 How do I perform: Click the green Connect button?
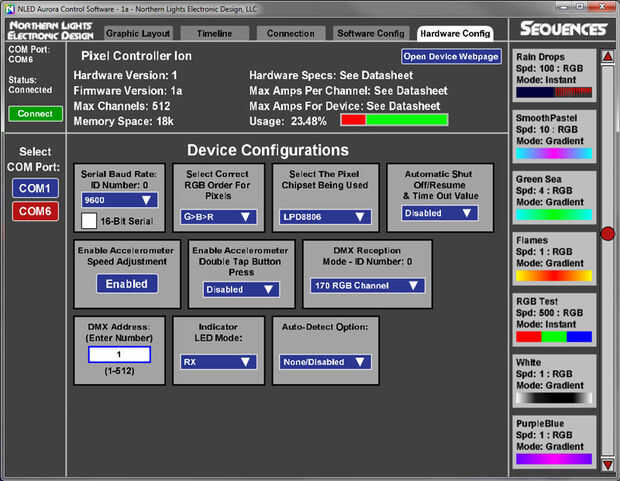[35, 114]
